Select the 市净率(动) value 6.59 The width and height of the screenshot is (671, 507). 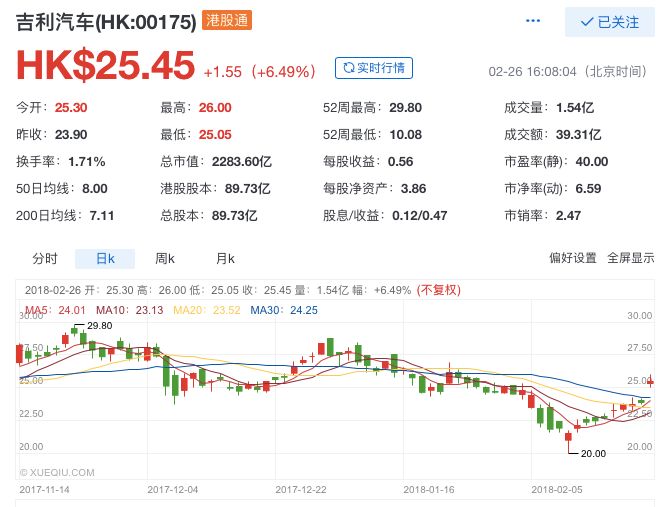point(588,188)
